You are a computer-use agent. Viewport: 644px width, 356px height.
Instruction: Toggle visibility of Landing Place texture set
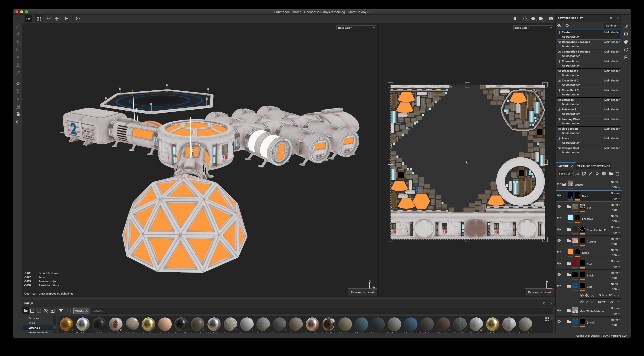(559, 119)
